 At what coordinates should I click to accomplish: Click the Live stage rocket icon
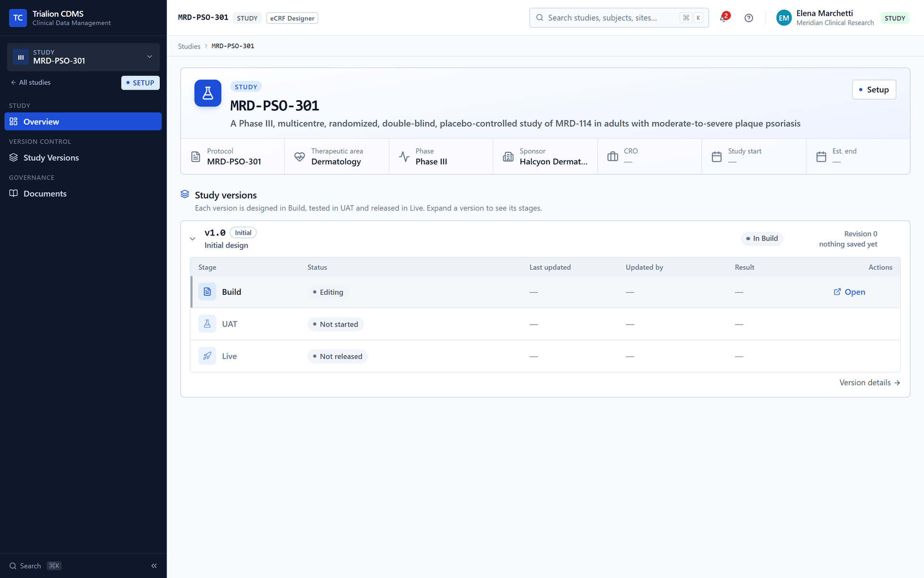[207, 356]
